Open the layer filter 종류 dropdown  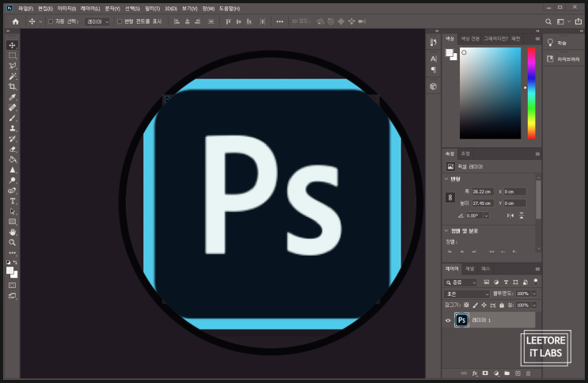(461, 282)
